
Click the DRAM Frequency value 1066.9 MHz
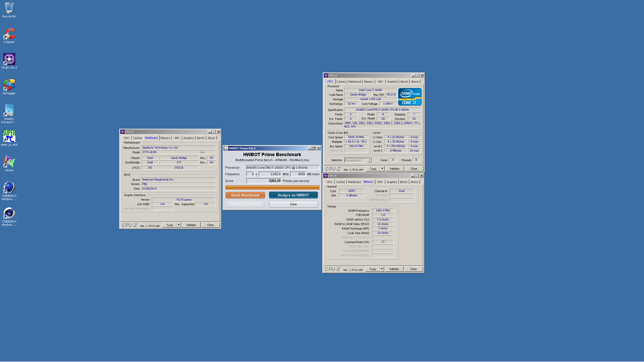(383, 211)
